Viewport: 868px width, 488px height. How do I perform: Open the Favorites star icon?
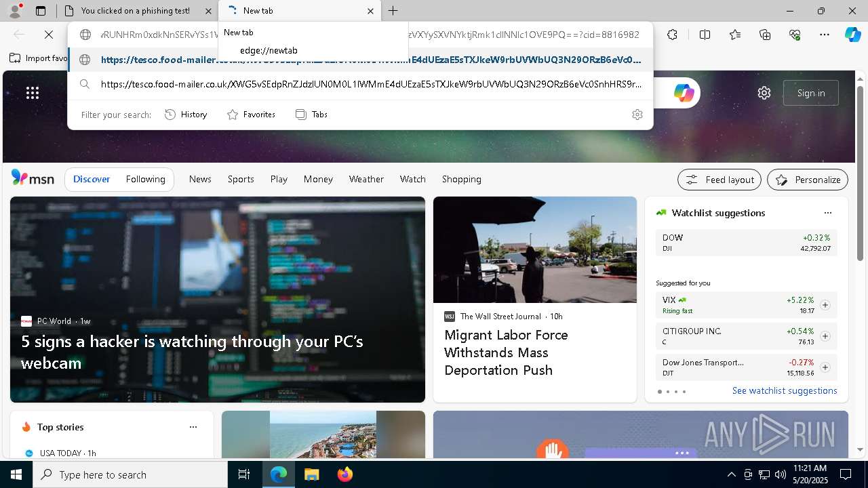735,35
